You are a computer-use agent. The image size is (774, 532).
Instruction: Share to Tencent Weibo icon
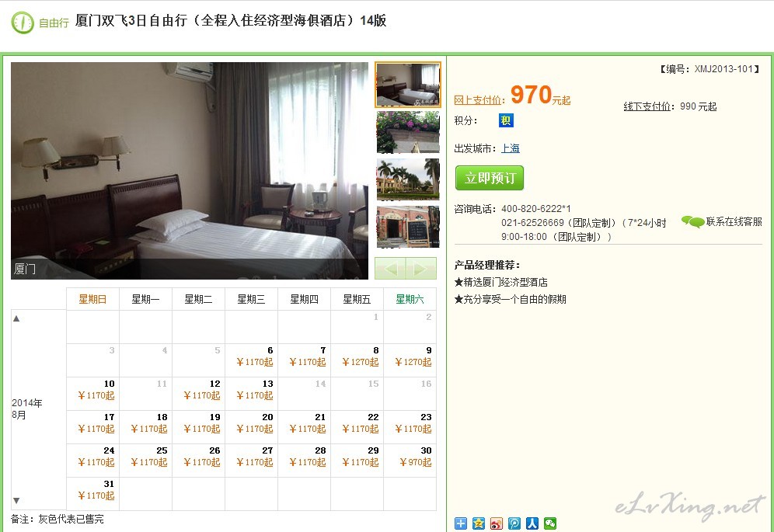pyautogui.click(x=514, y=523)
